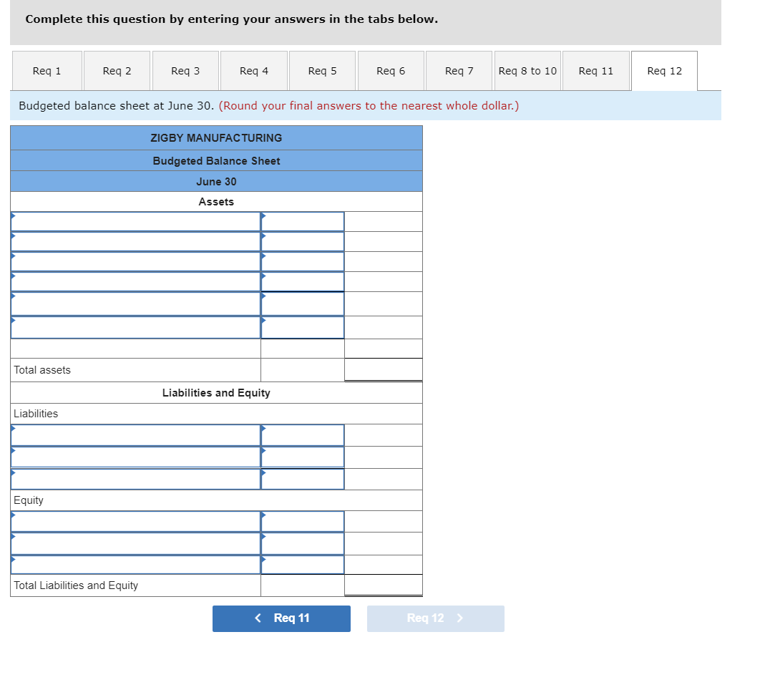Go to the Req 4 tab
The height and width of the screenshot is (700, 760).
point(254,71)
